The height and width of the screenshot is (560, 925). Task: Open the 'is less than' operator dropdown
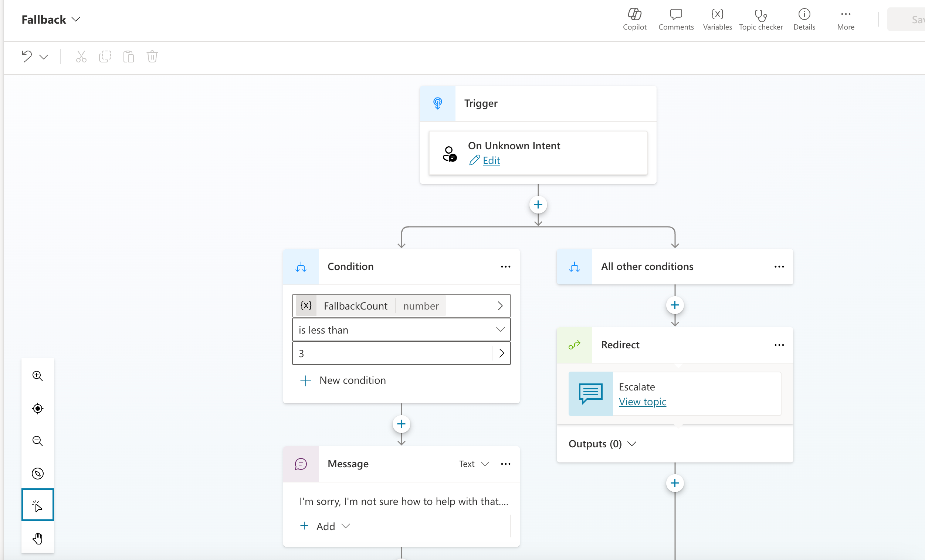click(400, 330)
